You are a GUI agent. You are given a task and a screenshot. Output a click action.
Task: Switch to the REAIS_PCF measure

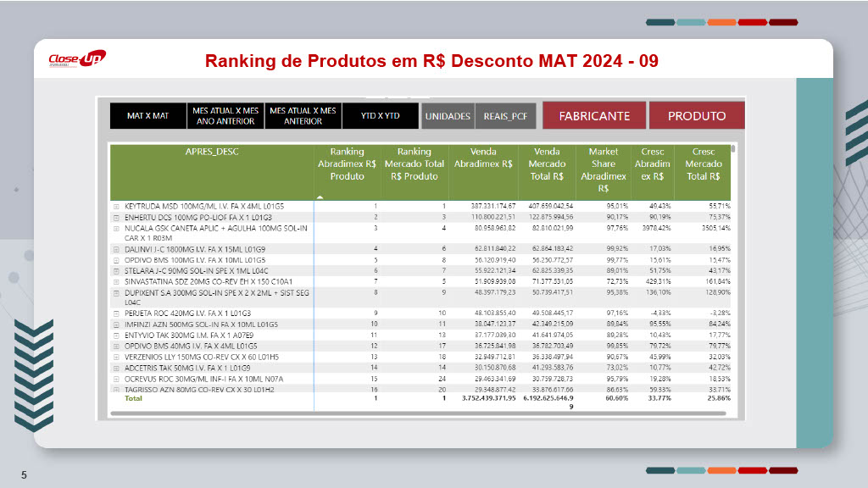pyautogui.click(x=505, y=116)
